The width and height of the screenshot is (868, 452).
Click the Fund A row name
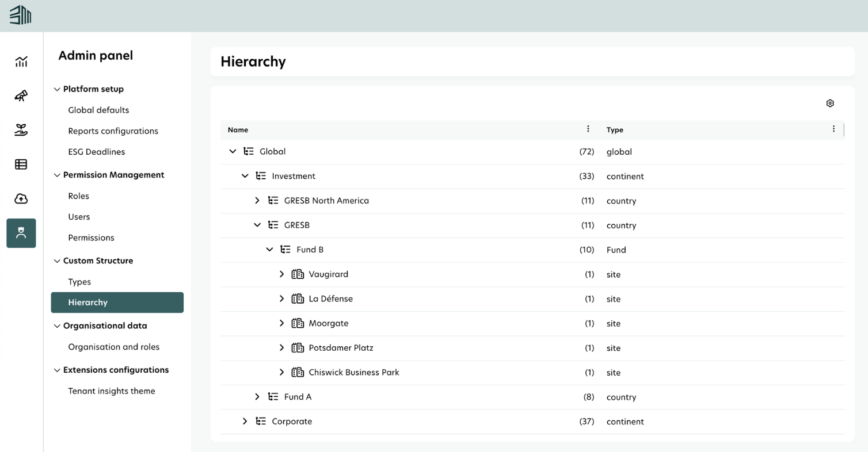click(298, 397)
